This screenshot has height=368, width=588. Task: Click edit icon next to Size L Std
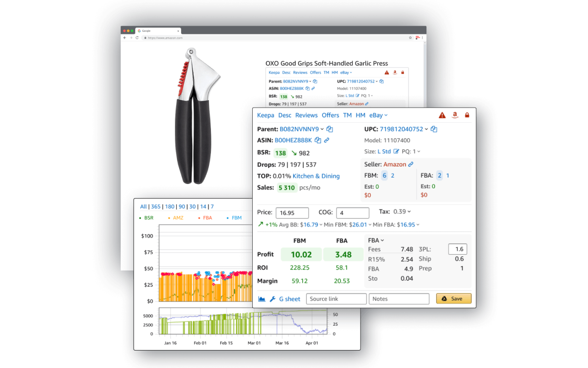click(396, 151)
